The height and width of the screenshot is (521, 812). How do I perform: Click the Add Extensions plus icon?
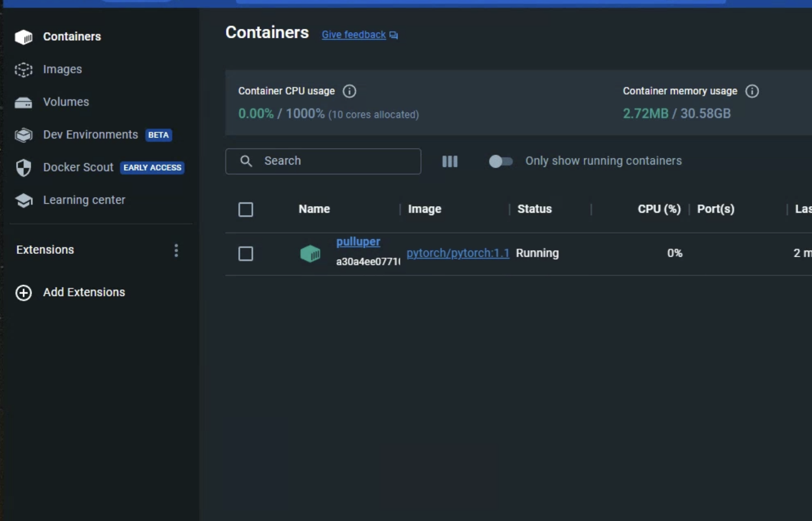tap(24, 293)
